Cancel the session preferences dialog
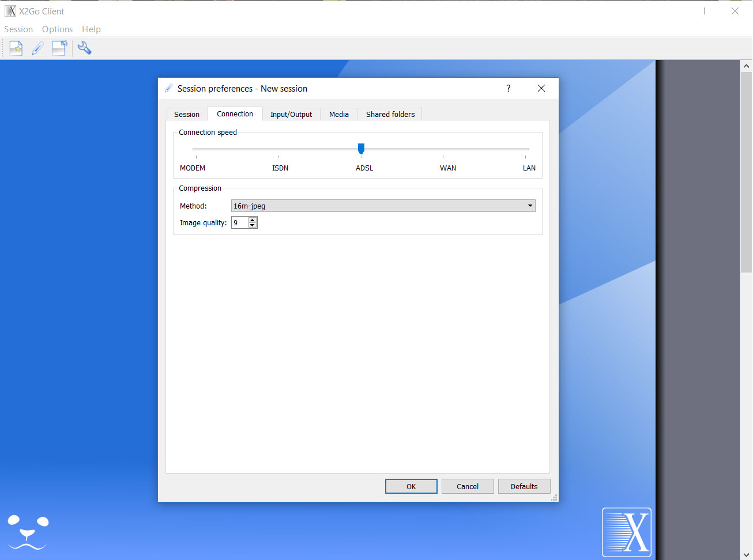The image size is (753, 560). pyautogui.click(x=467, y=486)
